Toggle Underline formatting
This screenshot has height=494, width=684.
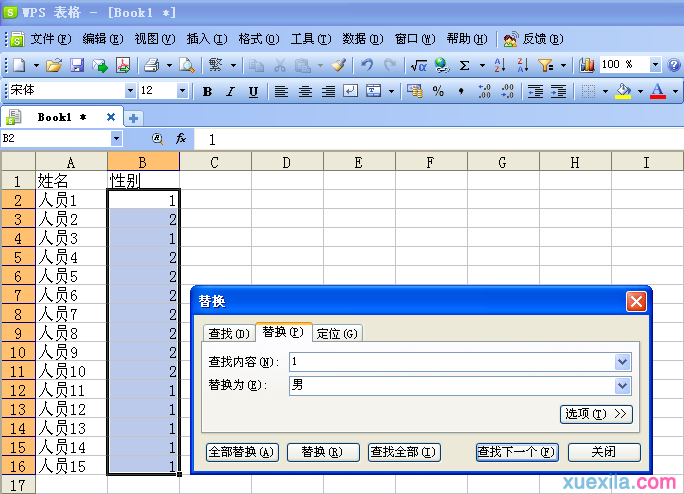(x=253, y=91)
